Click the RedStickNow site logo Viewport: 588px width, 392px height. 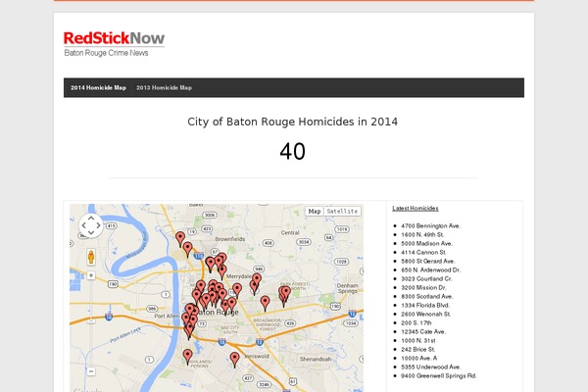(114, 44)
